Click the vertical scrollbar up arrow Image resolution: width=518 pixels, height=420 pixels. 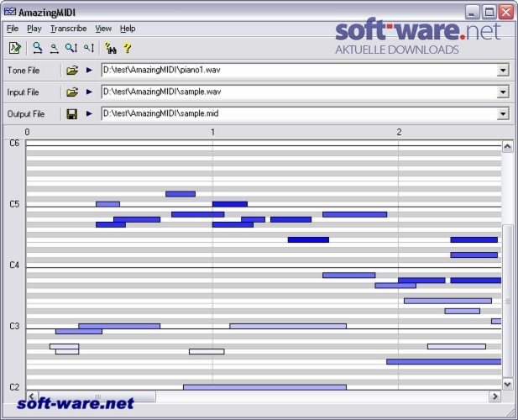(507, 146)
